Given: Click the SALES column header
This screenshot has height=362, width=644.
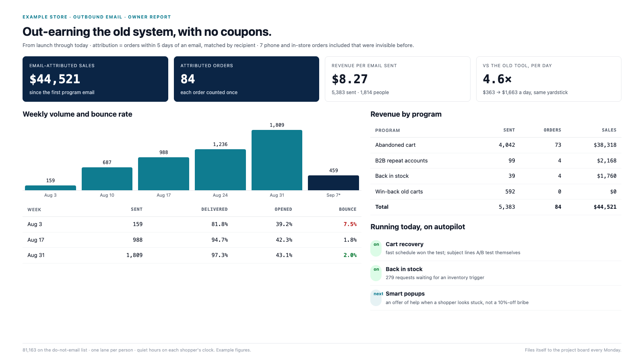Looking at the screenshot, I should tap(609, 130).
